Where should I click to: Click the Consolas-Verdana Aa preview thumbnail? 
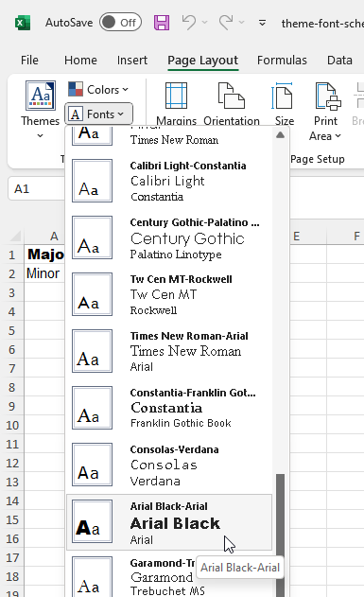(x=92, y=465)
